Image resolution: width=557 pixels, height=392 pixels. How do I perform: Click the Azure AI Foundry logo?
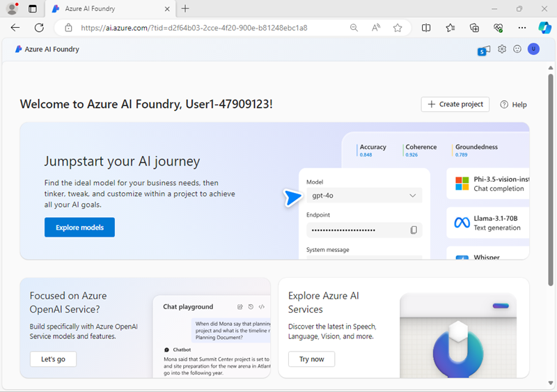point(47,49)
